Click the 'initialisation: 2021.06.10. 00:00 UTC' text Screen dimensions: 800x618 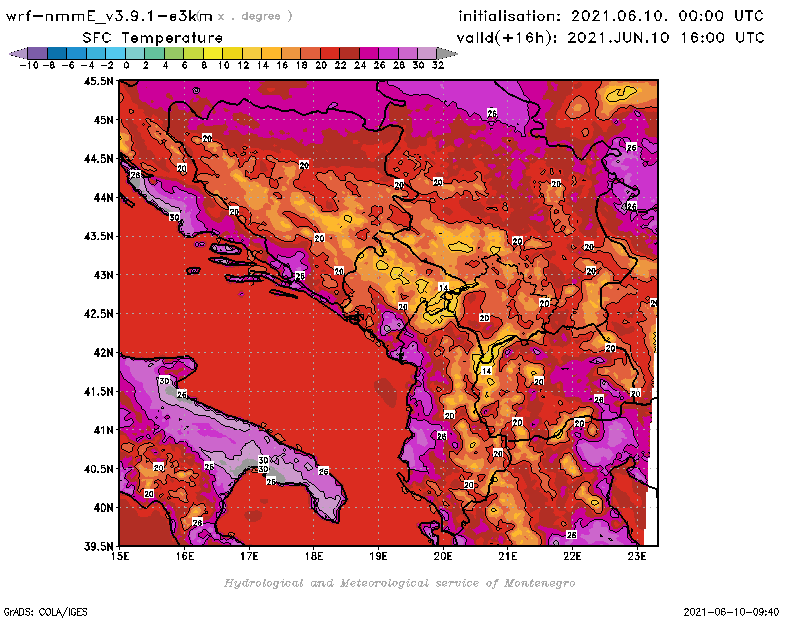click(611, 16)
